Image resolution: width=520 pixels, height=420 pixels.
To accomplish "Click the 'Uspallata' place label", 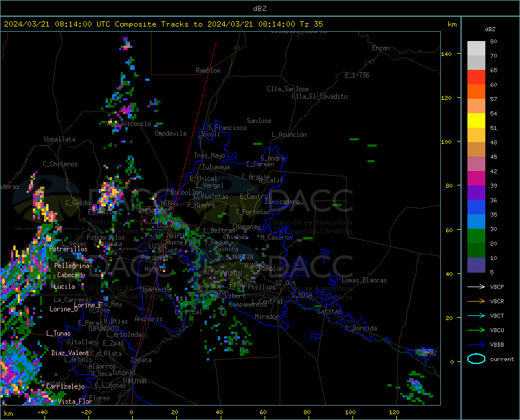I will pyautogui.click(x=60, y=139).
